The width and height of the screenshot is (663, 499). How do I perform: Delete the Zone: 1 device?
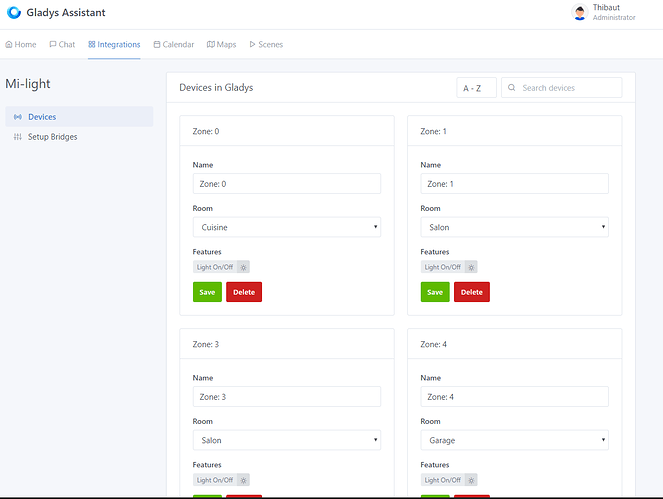[472, 292]
